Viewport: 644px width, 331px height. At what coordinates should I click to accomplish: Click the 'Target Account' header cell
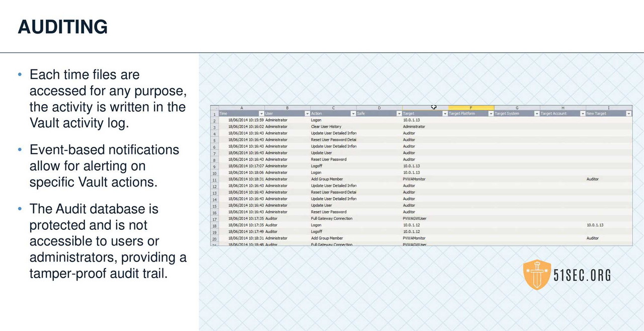[562, 114]
